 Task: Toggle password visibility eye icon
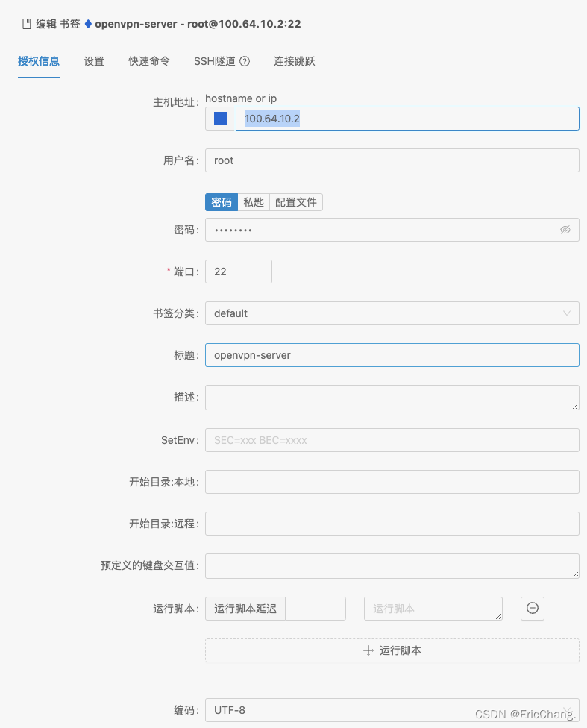pyautogui.click(x=565, y=230)
